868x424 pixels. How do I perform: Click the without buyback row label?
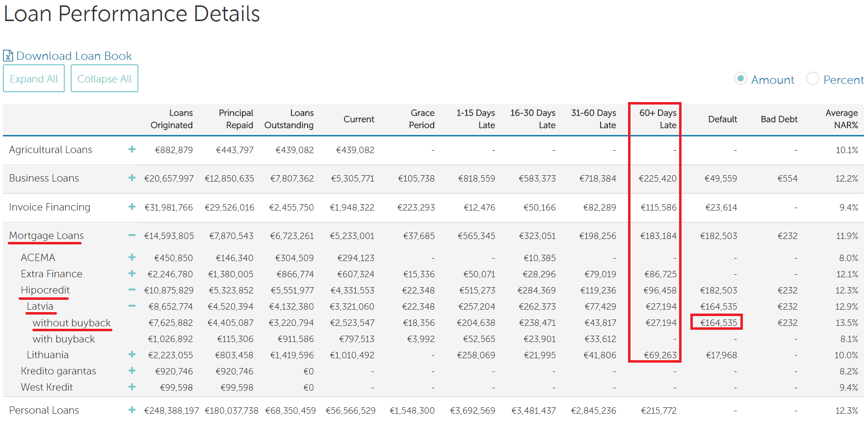click(x=72, y=322)
